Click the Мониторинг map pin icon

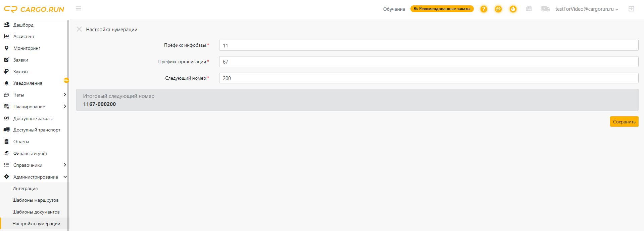pos(6,48)
